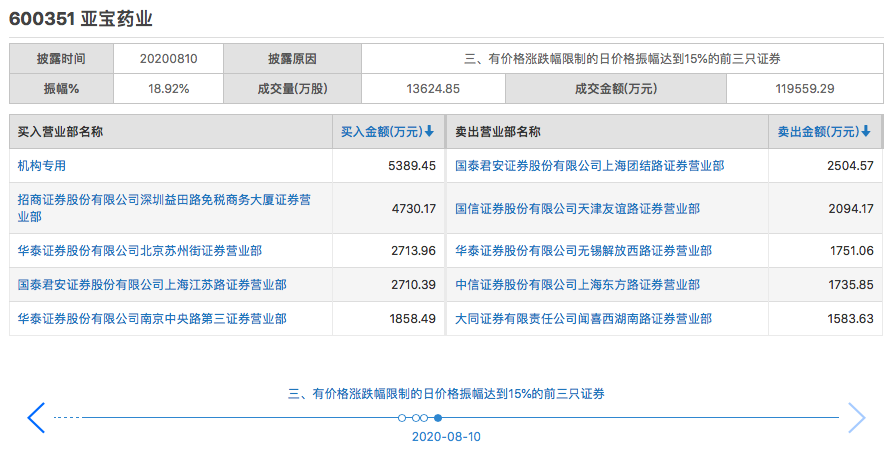Image resolution: width=894 pixels, height=450 pixels.
Task: Open 华泰证券南京中央路第三证券营业部 link
Action: [x=152, y=318]
